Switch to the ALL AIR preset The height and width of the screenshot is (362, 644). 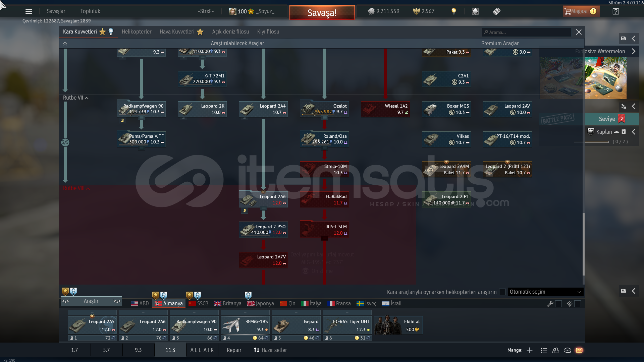[x=202, y=350]
